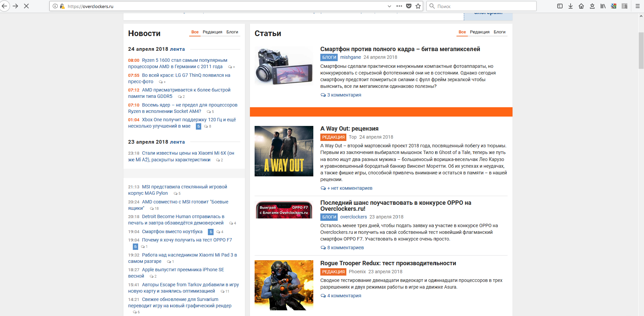Open article Последний шанс конкурс OPPO

pos(396,206)
